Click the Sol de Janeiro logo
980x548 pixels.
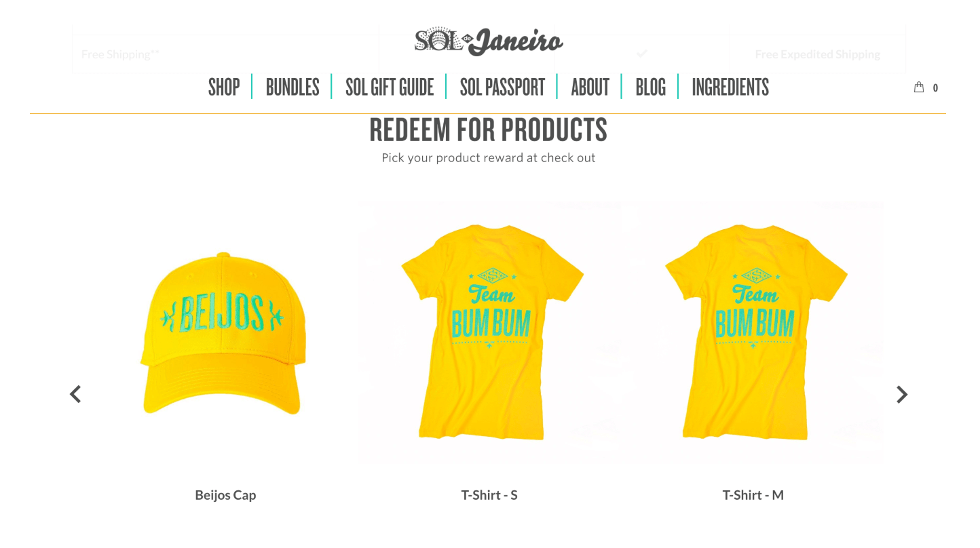tap(489, 41)
